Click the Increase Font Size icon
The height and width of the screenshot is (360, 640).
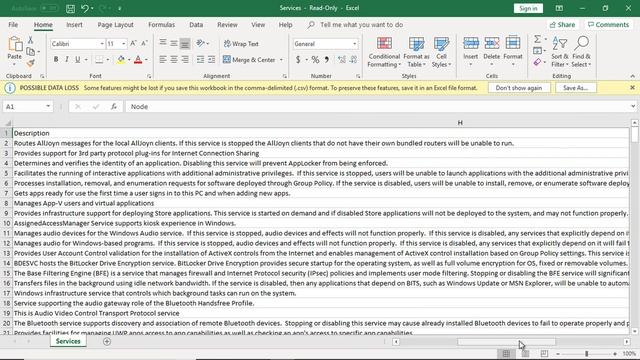[x=133, y=44]
